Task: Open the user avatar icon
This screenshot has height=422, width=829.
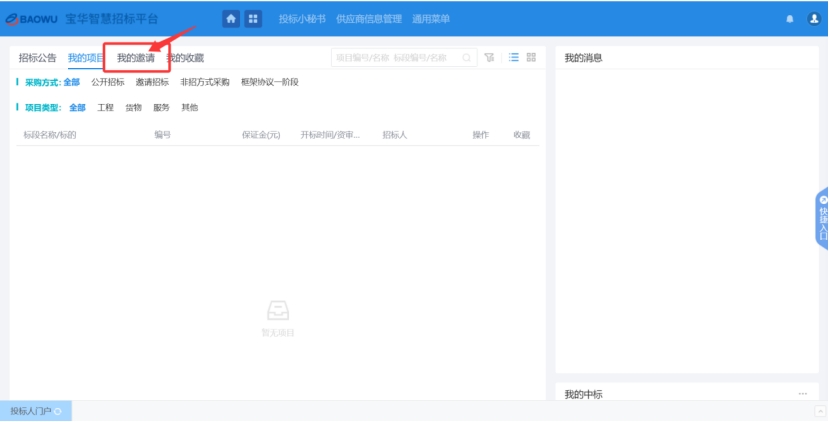Action: 814,19
